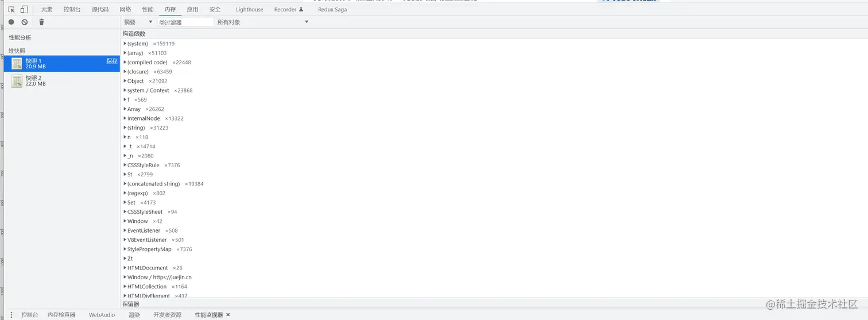Viewport: 868px width, 320px height.
Task: Open the 元素 tab
Action: pyautogui.click(x=46, y=9)
